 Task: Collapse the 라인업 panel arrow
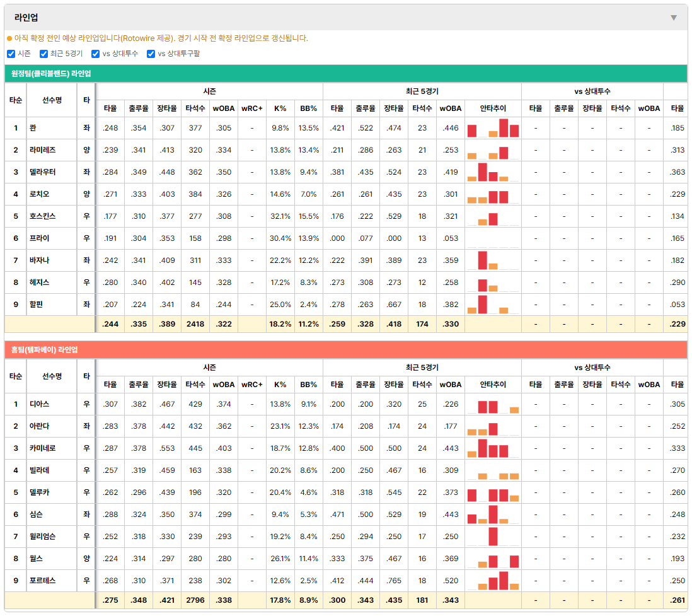pos(674,18)
